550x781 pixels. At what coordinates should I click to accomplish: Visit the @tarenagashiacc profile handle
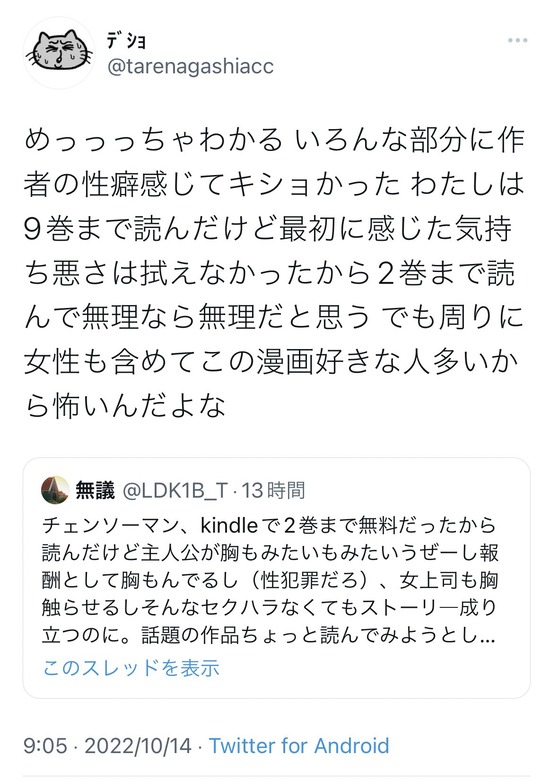(190, 66)
